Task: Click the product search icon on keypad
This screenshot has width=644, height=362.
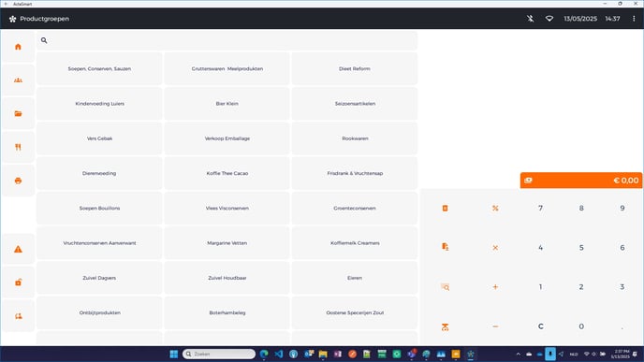Action: click(445, 287)
